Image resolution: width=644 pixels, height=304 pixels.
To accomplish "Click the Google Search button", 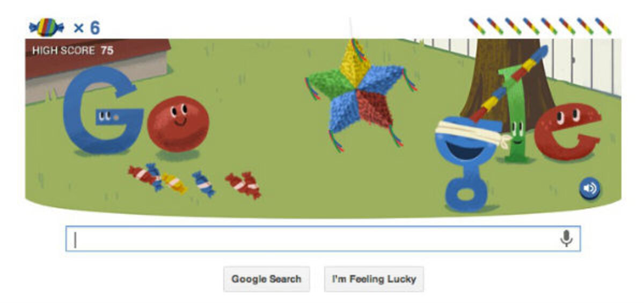I will [267, 279].
